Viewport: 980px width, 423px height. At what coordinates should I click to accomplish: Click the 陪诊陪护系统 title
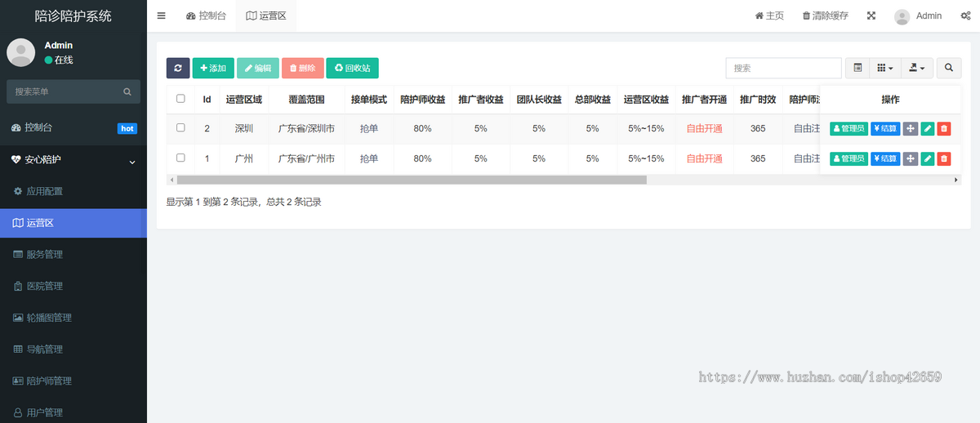(73, 16)
